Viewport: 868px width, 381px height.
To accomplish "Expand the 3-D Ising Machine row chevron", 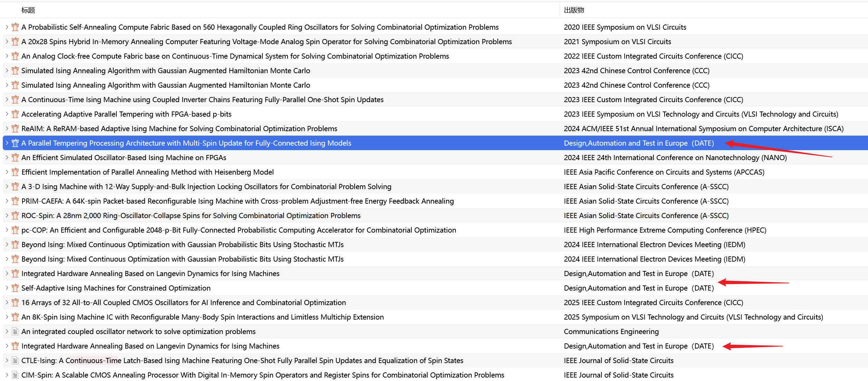I will click(7, 186).
